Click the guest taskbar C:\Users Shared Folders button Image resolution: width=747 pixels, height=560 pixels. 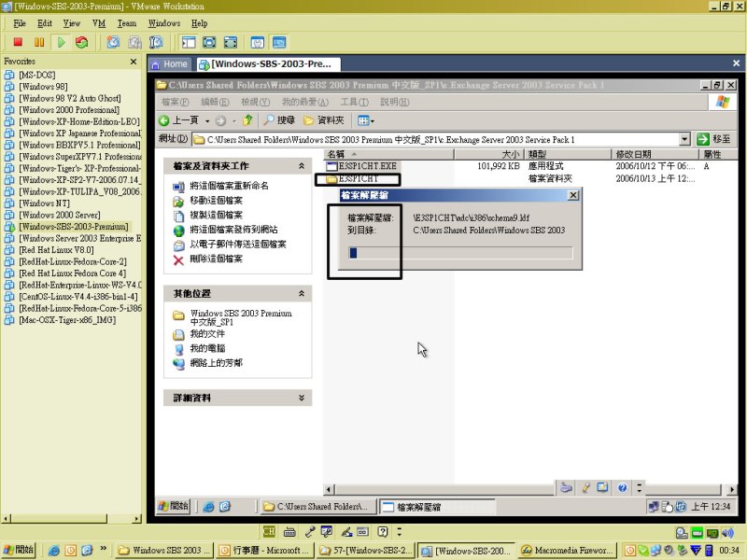pyautogui.click(x=318, y=507)
